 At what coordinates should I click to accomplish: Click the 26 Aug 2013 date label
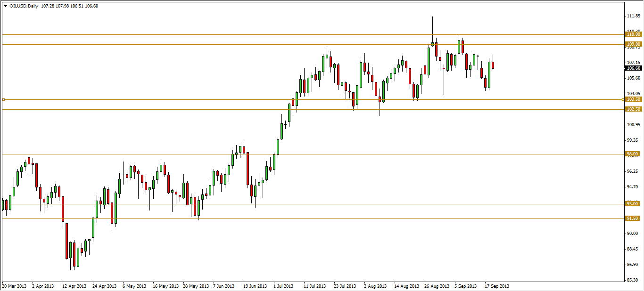coord(436,286)
